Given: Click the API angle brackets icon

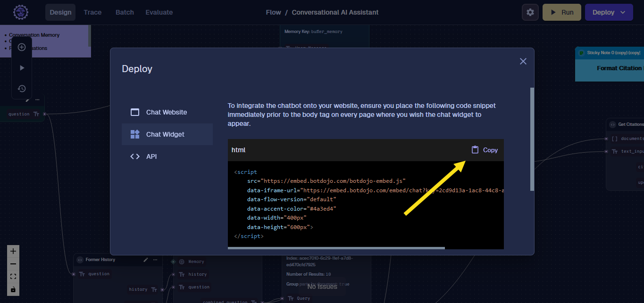Looking at the screenshot, I should 135,156.
